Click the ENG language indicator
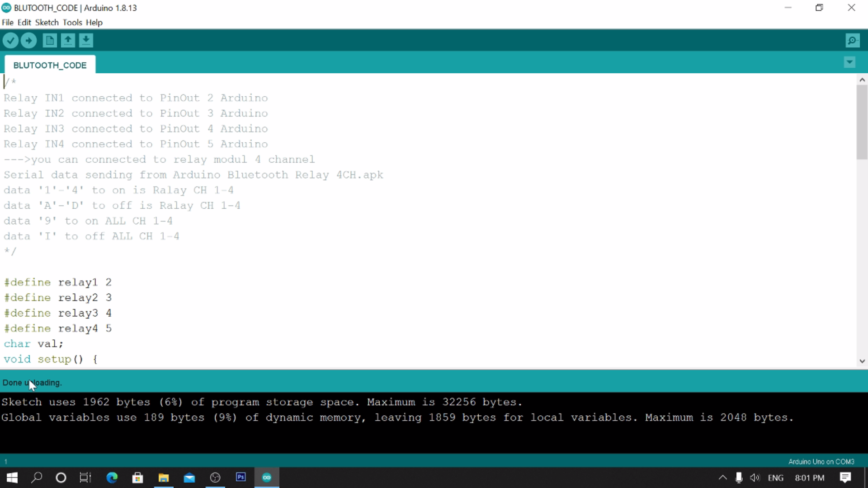Viewport: 868px width, 488px height. [776, 478]
